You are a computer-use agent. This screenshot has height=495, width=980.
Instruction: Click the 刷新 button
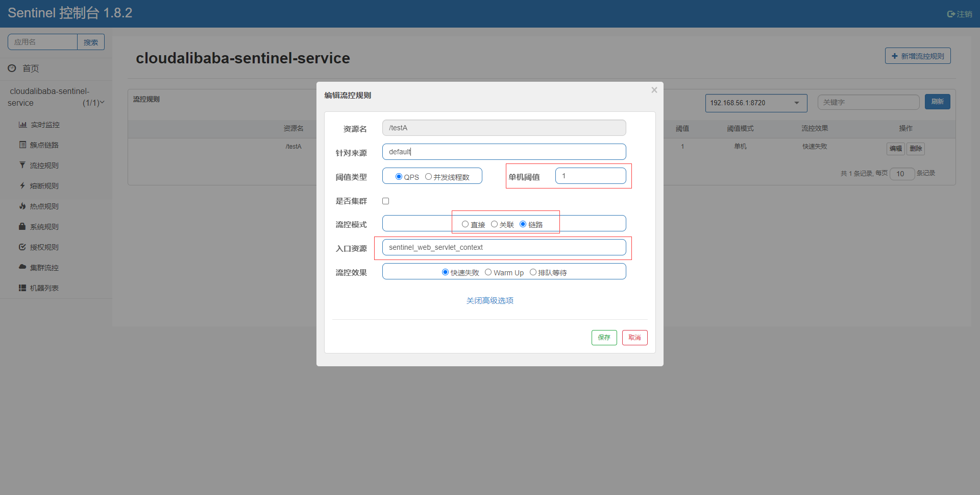click(938, 102)
